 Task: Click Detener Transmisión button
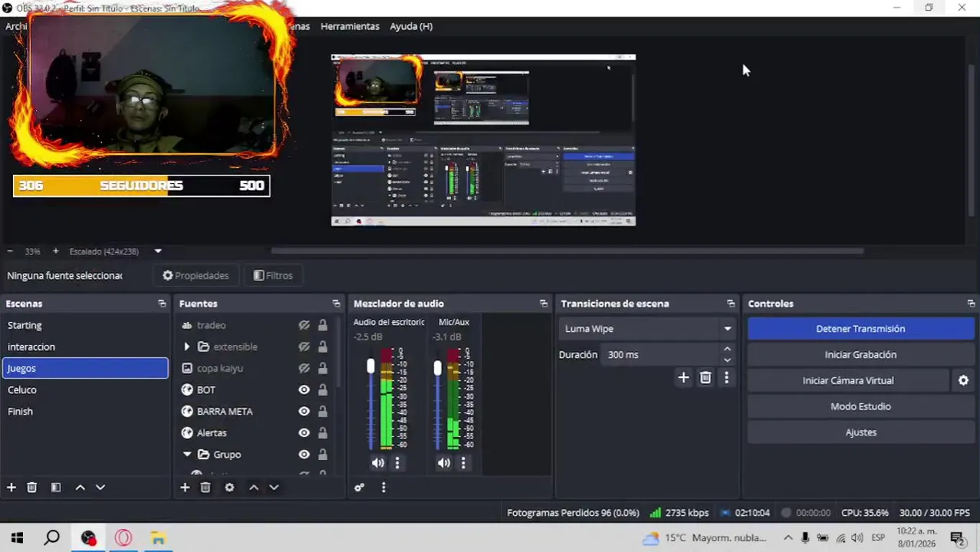pyautogui.click(x=860, y=329)
